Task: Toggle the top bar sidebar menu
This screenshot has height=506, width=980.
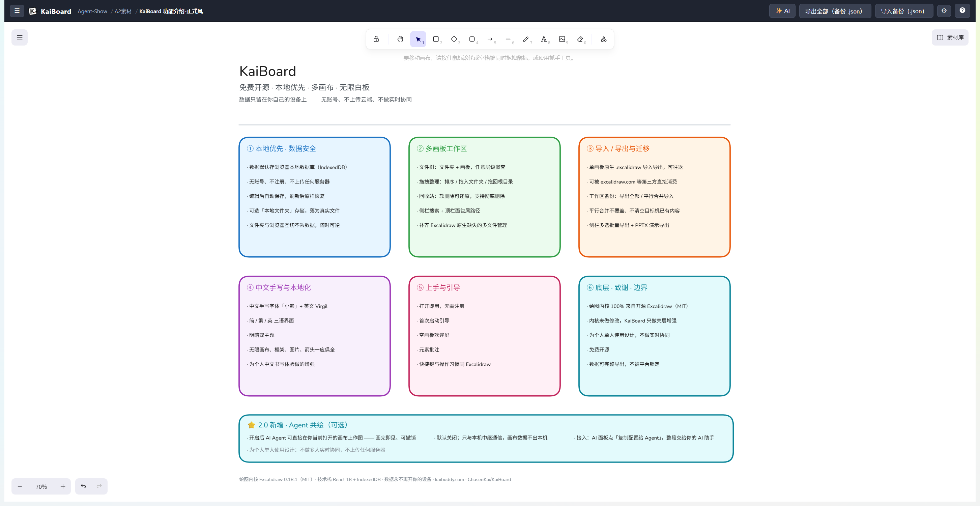Action: tap(17, 11)
